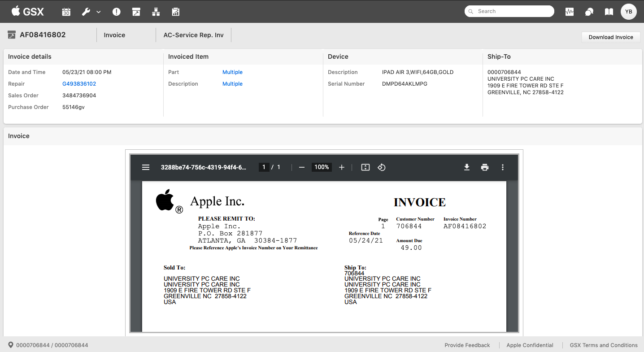644x352 pixels.
Task: Print the invoice PDF using printer icon
Action: tap(485, 167)
